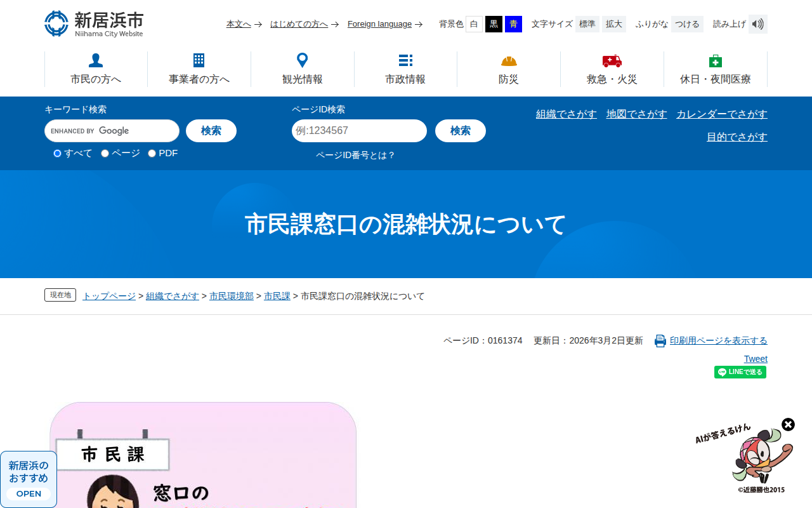Click the 市民課 window illustration image
This screenshot has height=508, width=812.
[x=203, y=455]
